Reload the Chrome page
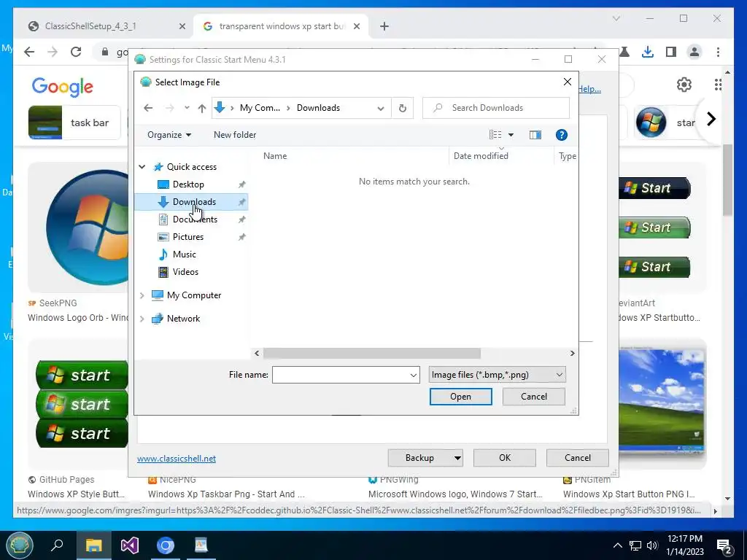 [x=76, y=52]
